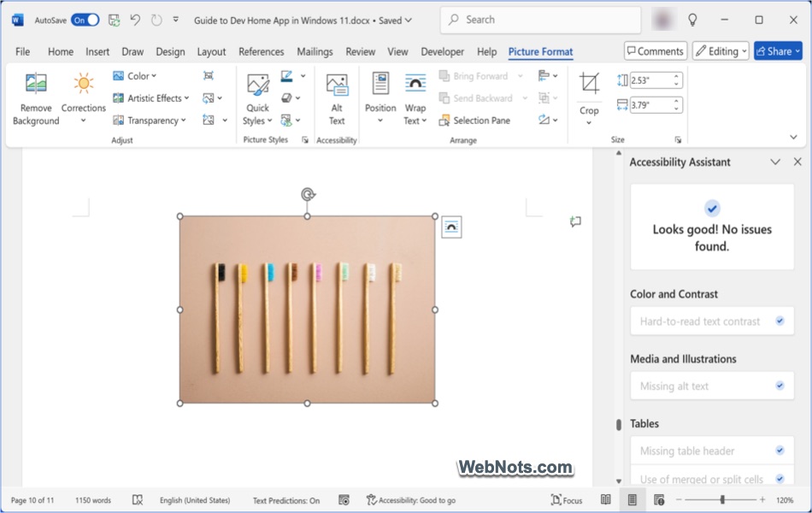Image resolution: width=812 pixels, height=513 pixels.
Task: Close the Accessibility Assistant pane
Action: pyautogui.click(x=797, y=162)
